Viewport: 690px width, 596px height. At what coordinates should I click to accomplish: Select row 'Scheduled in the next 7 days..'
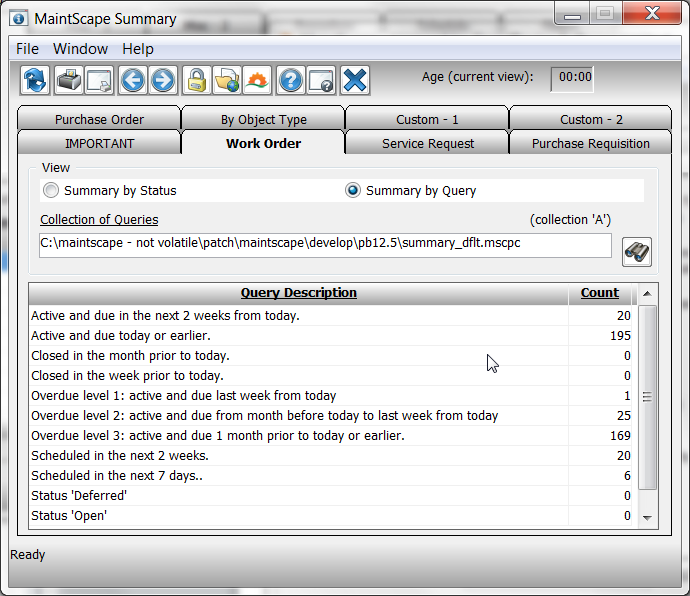[330, 476]
